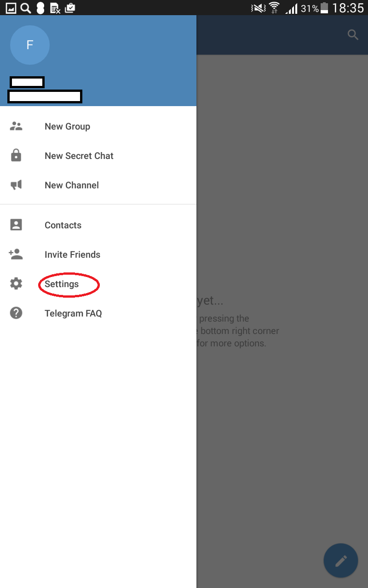
Task: Click the Telegram FAQ question mark icon
Action: click(16, 313)
